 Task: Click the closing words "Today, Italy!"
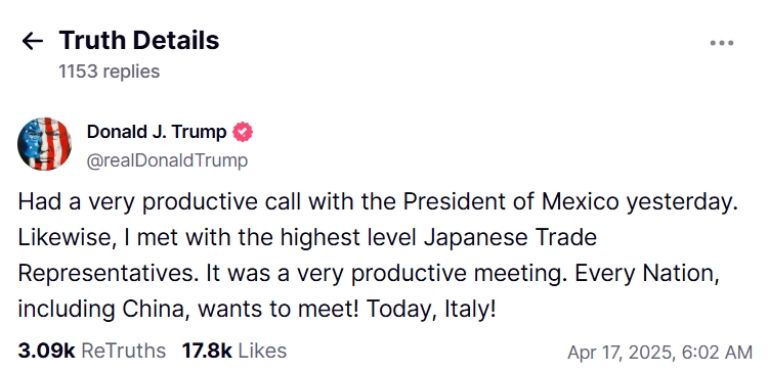click(432, 309)
